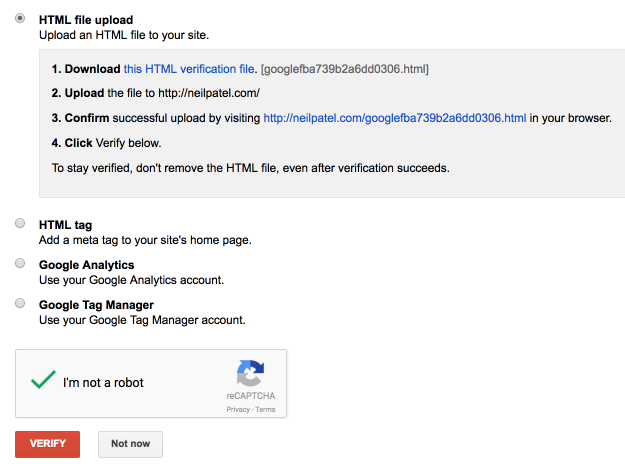The image size is (625, 472).
Task: Click "Use your Google Analytics account" description
Action: point(131,280)
